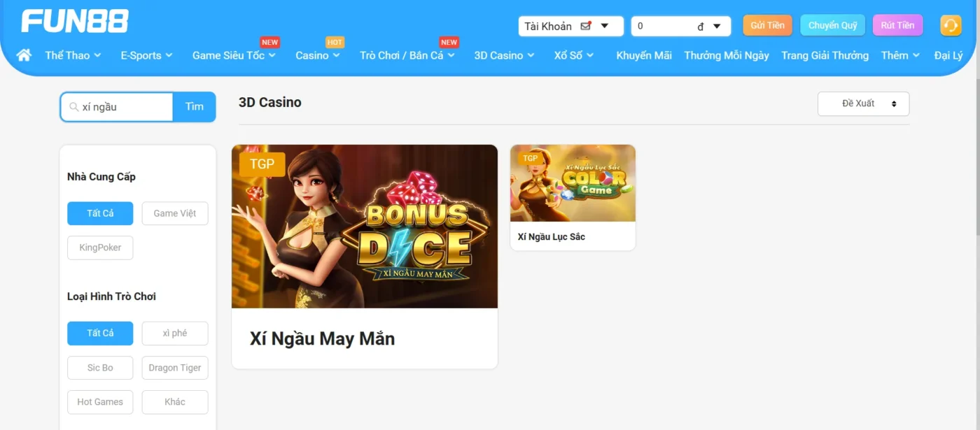
Task: Open the customer support headset icon
Action: pos(950,26)
